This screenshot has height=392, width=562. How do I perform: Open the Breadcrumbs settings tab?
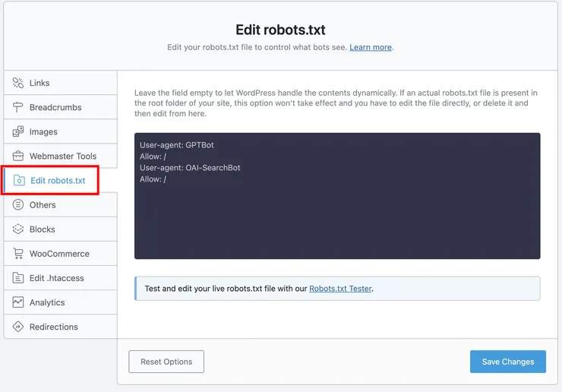click(x=55, y=107)
